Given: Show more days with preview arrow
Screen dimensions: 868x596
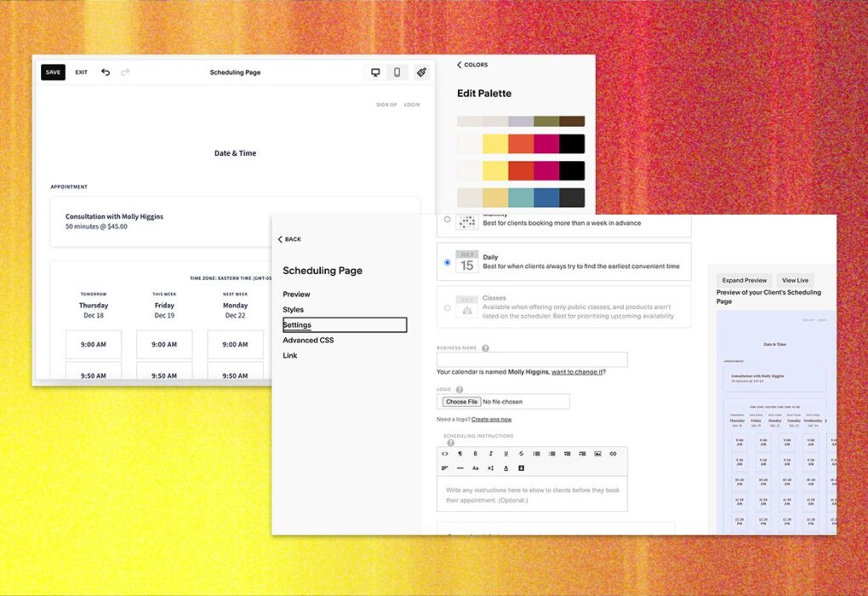Looking at the screenshot, I should pos(825,421).
